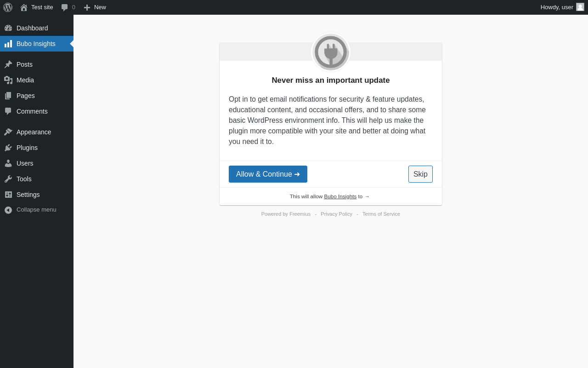This screenshot has height=368, width=588.
Task: Open the user avatar in top bar
Action: tap(580, 7)
